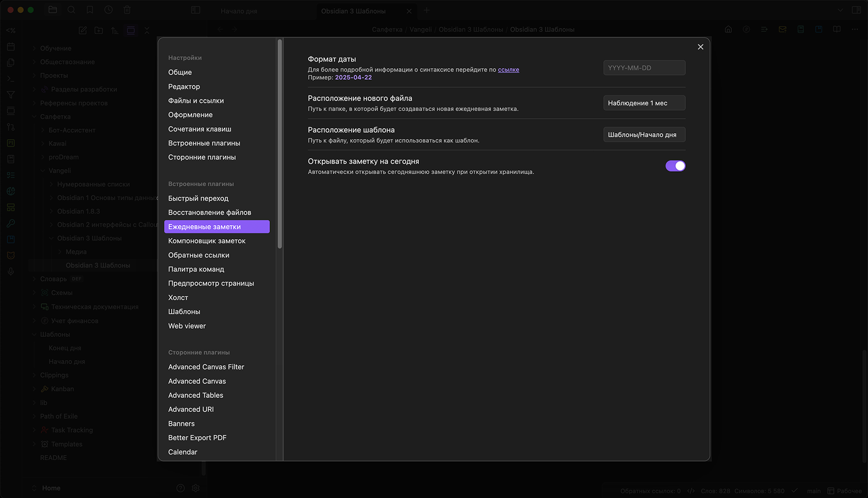
Task: Expand the Медиа folder
Action: pos(60,252)
